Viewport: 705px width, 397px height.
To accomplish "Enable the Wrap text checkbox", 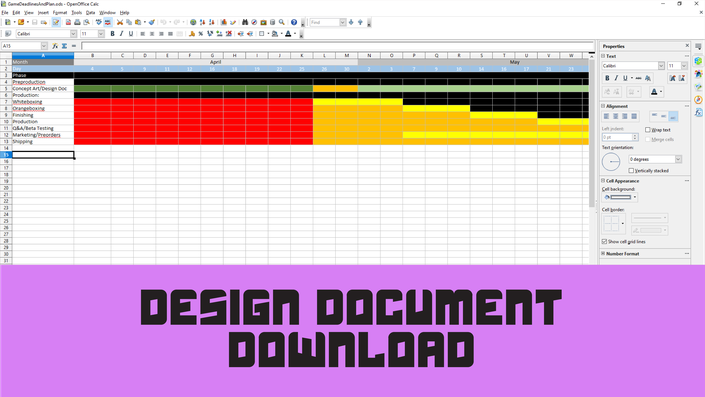I will (x=648, y=130).
